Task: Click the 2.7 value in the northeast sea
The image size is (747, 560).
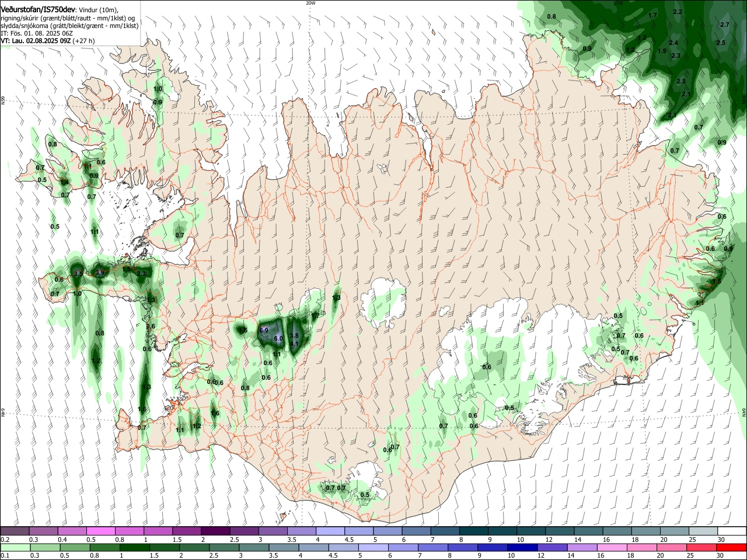Action: pos(725,24)
